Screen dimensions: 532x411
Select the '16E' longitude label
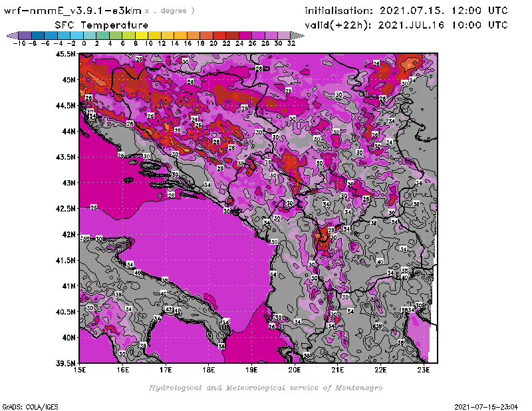tap(123, 370)
